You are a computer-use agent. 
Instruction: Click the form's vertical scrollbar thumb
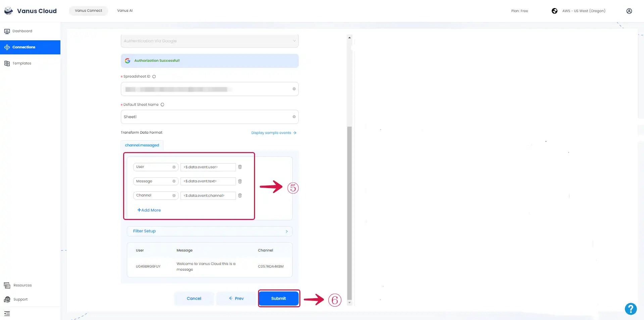point(349,213)
